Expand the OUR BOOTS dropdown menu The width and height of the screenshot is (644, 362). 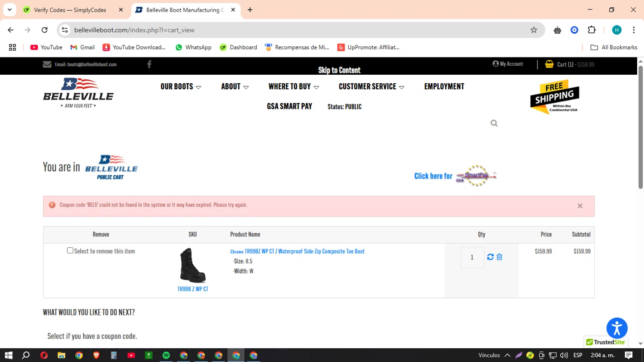181,87
